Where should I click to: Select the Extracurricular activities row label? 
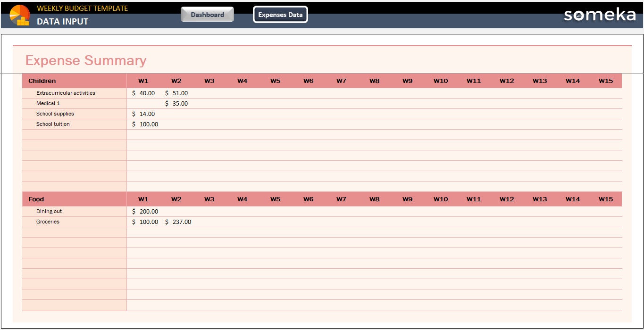point(66,93)
